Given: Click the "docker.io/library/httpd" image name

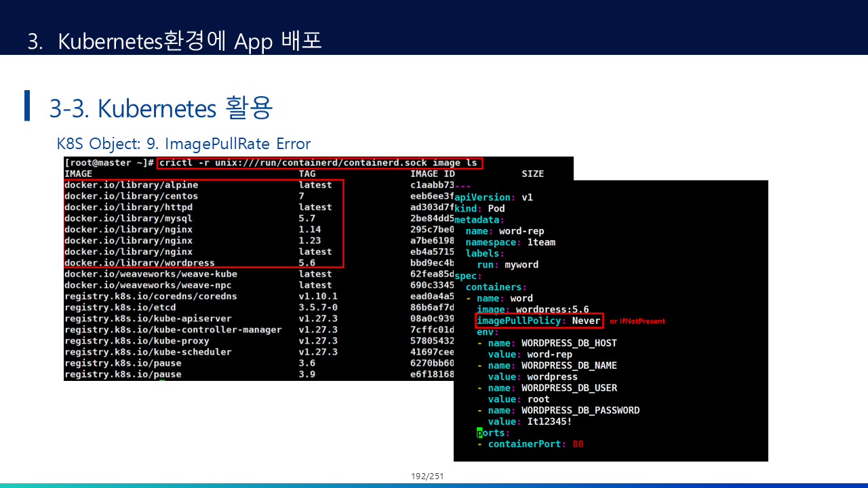Looking at the screenshot, I should click(129, 207).
